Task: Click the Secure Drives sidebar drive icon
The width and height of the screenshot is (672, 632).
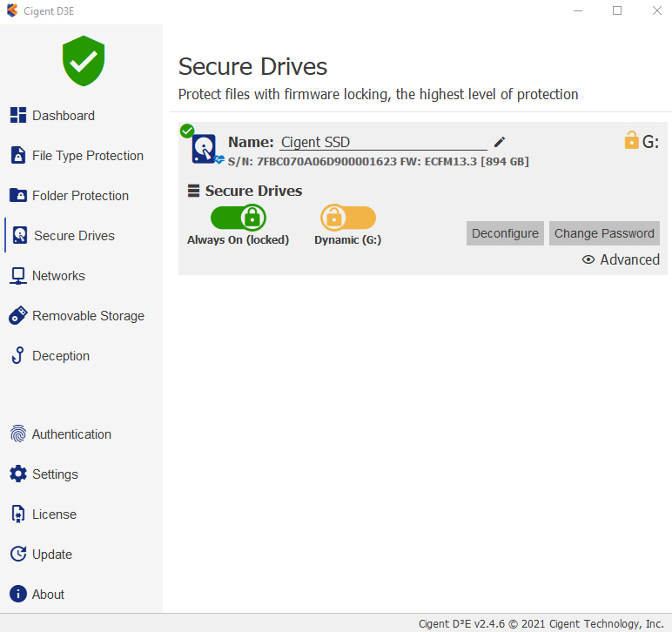Action: pyautogui.click(x=20, y=235)
